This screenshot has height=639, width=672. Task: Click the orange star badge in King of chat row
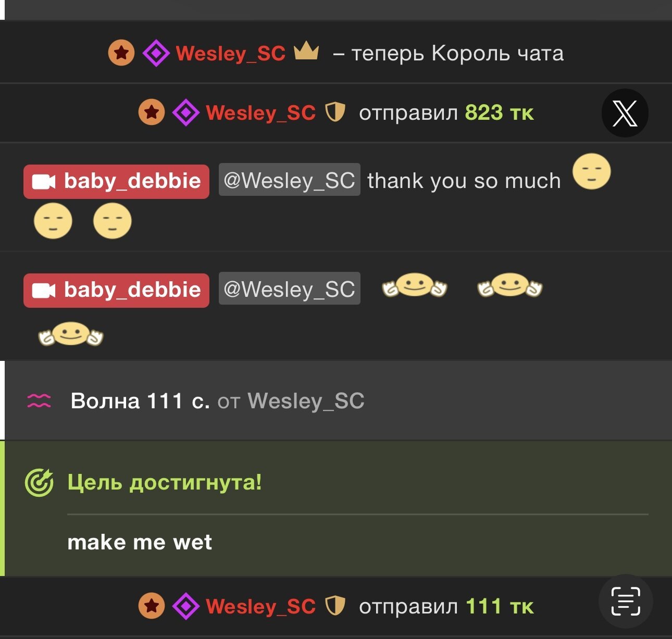coord(121,53)
